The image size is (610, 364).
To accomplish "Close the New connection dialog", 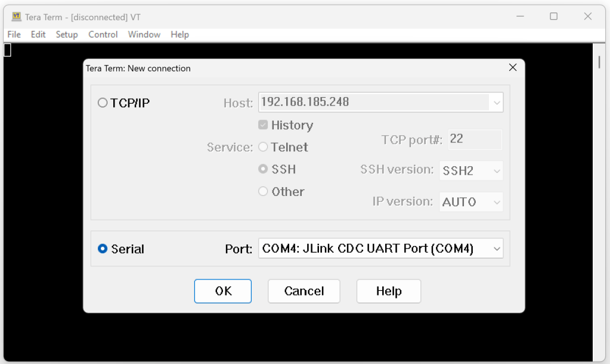I will click(x=512, y=68).
